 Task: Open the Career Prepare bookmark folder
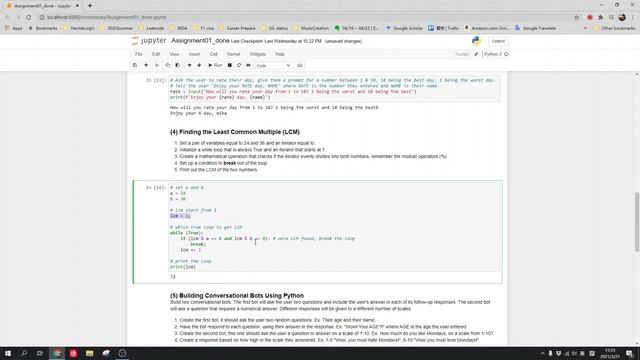pos(237,28)
